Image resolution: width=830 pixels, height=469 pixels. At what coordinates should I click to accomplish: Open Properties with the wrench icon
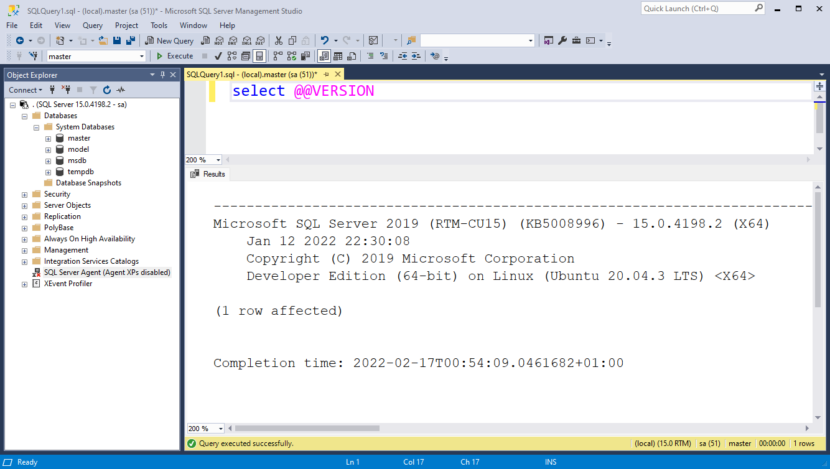(x=562, y=40)
